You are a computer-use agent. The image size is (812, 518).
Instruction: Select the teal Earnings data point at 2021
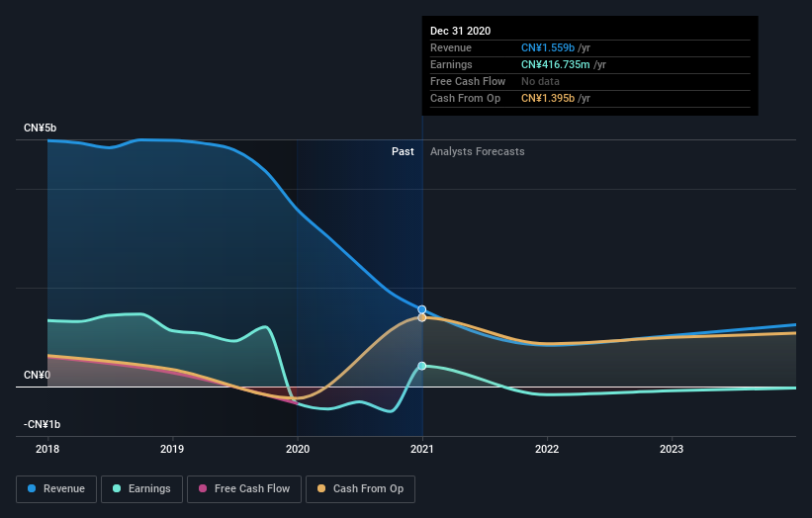tap(422, 366)
